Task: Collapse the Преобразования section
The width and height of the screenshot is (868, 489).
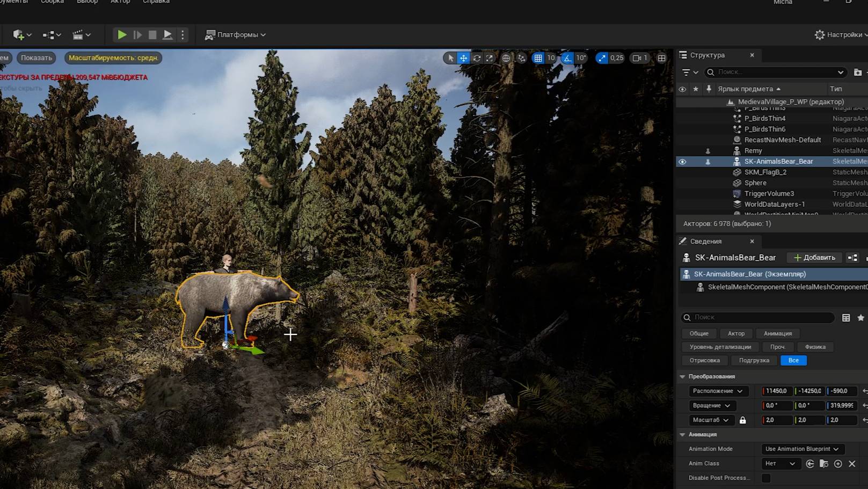Action: [x=683, y=376]
